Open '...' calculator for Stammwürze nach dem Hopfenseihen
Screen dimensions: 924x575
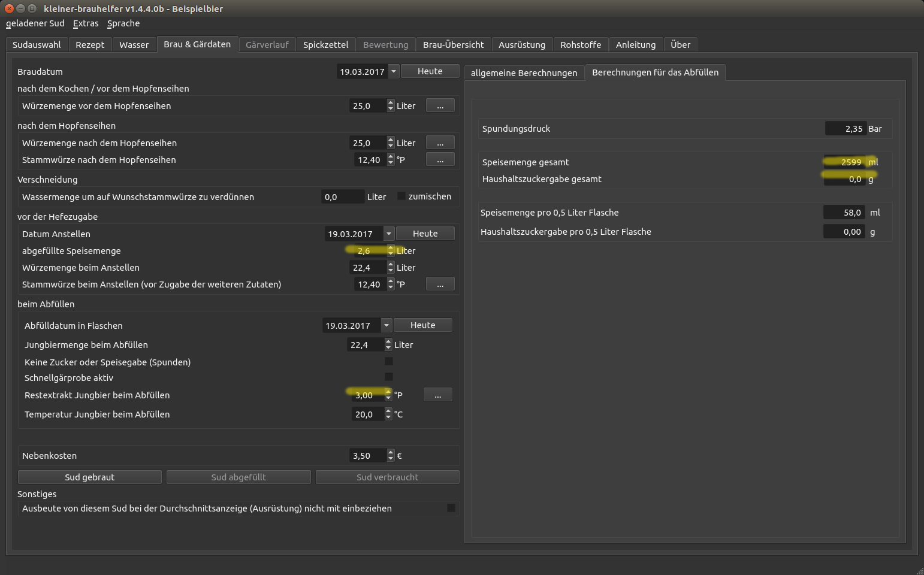coord(440,160)
